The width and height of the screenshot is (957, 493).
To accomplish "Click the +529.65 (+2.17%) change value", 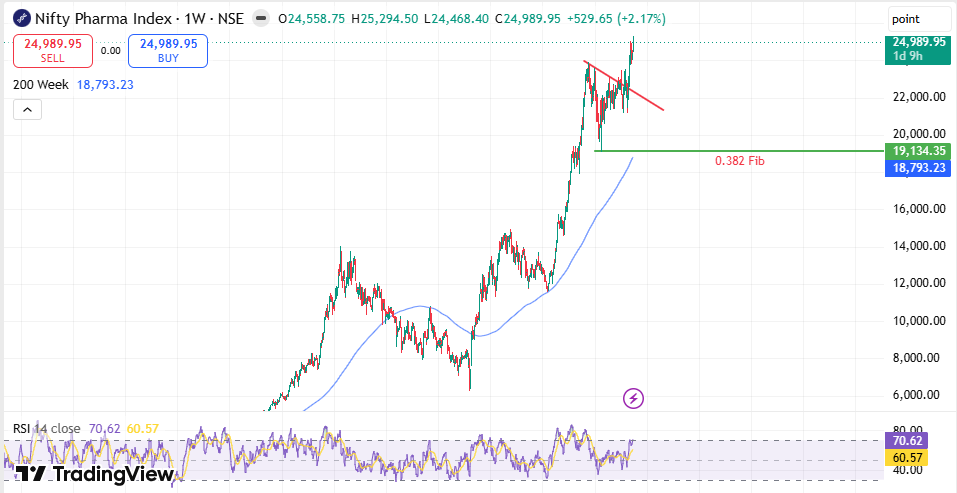I will point(616,19).
